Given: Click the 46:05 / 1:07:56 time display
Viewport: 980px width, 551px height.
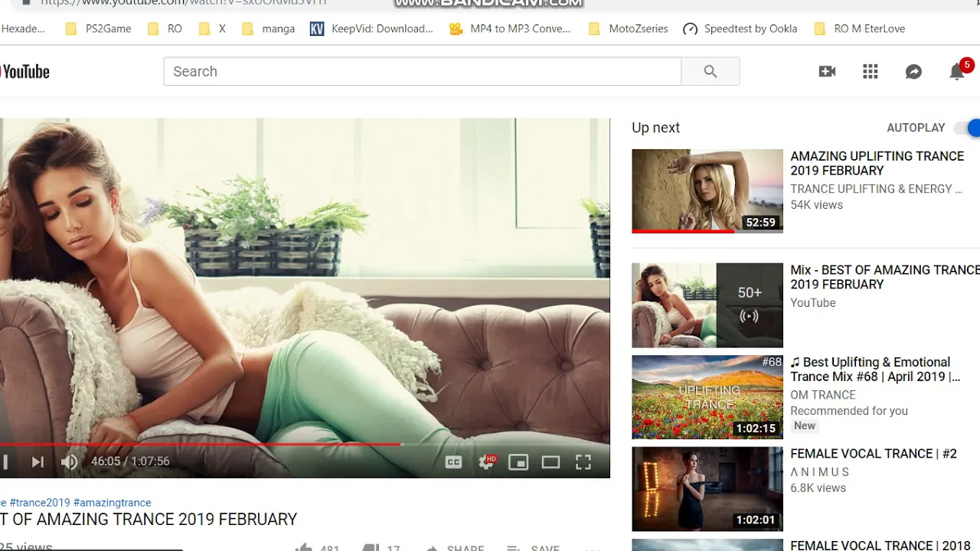Looking at the screenshot, I should pos(130,461).
